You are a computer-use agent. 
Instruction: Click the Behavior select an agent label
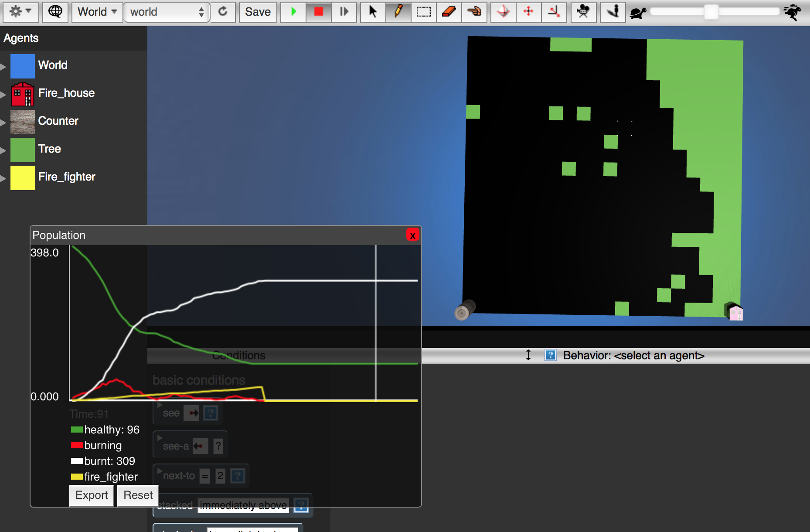coord(633,355)
